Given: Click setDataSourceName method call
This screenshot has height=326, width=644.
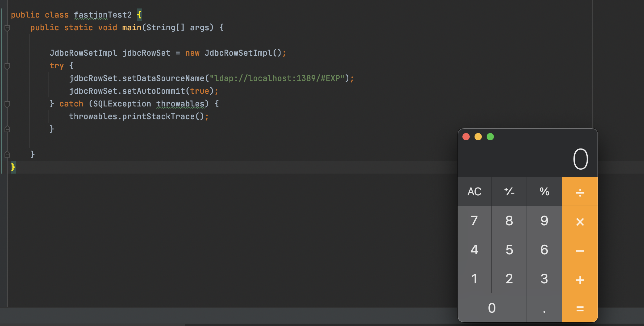Looking at the screenshot, I should tap(163, 78).
